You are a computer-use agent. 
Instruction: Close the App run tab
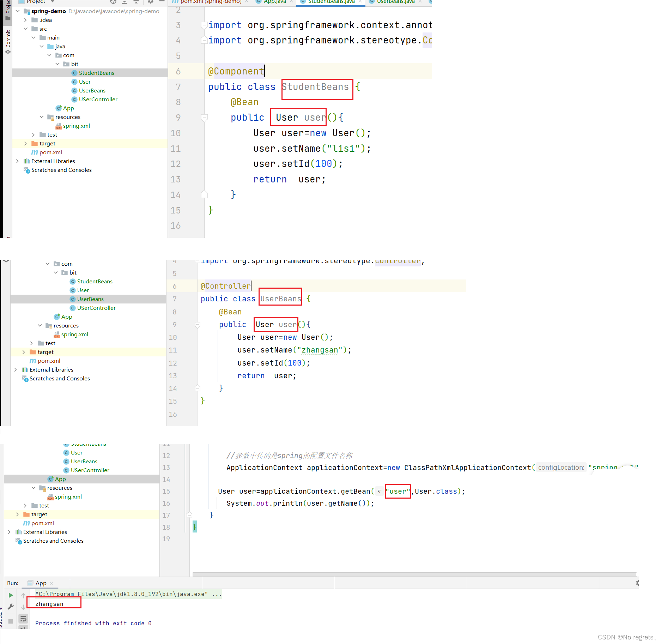[51, 583]
